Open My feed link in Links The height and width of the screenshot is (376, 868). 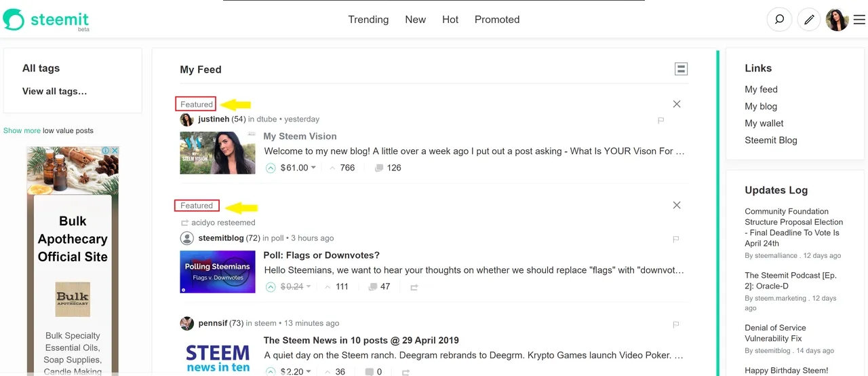(761, 89)
